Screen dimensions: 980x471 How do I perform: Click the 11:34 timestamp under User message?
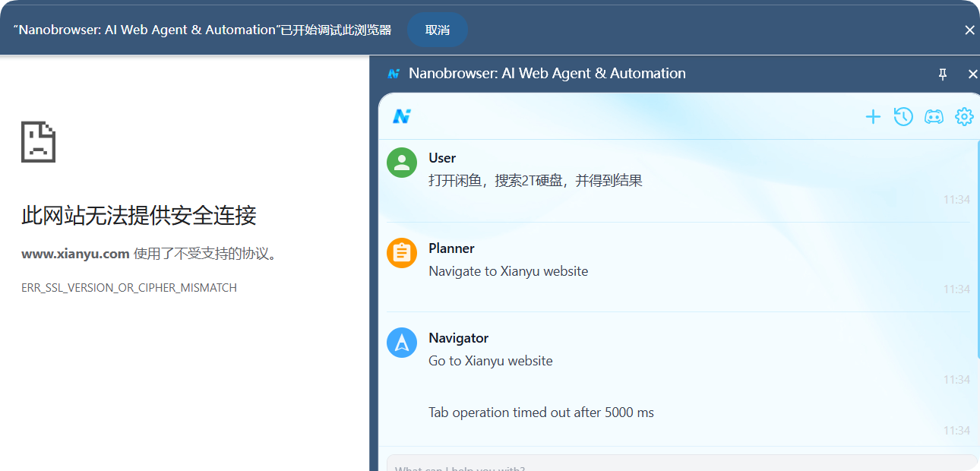coord(956,200)
